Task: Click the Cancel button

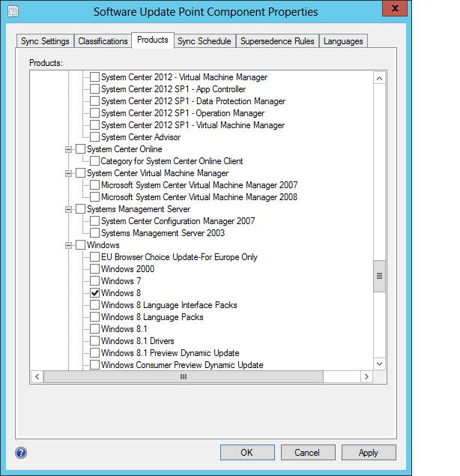Action: point(308,452)
